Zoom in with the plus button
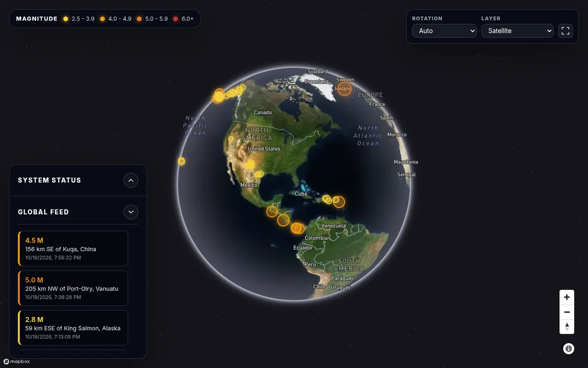 coord(567,297)
